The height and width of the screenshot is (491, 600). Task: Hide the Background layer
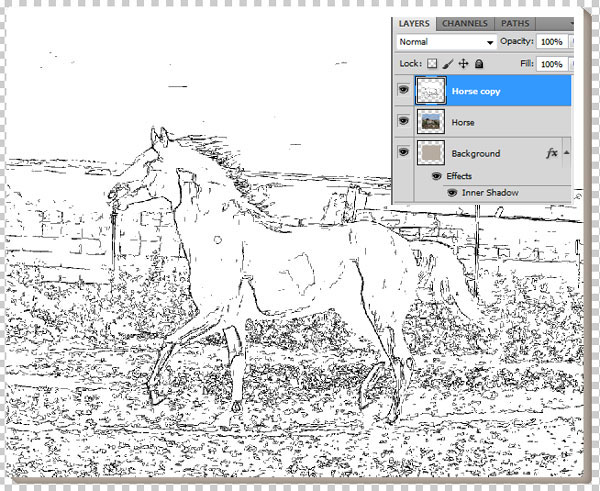click(x=403, y=152)
